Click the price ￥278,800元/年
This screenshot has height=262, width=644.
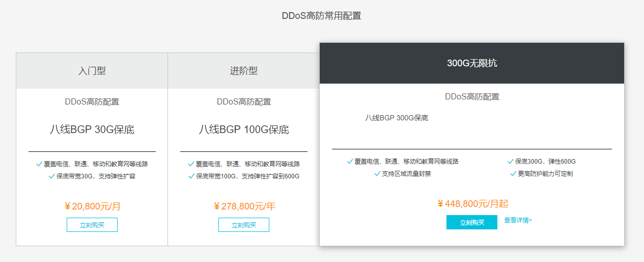click(x=244, y=206)
